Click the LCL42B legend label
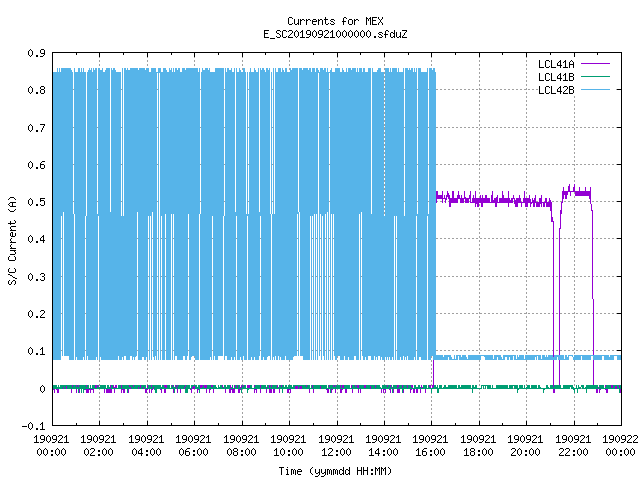 click(x=556, y=90)
